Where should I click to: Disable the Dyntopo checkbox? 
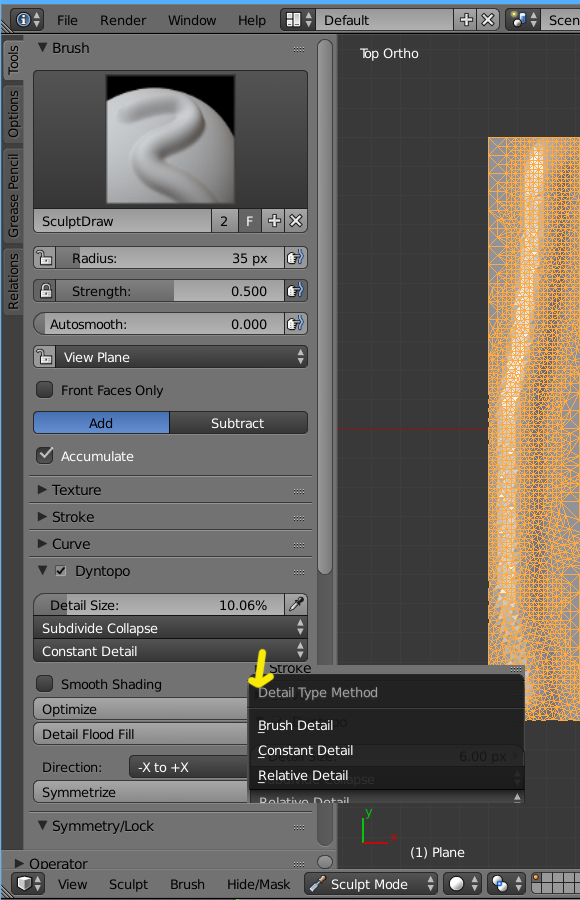[x=61, y=571]
